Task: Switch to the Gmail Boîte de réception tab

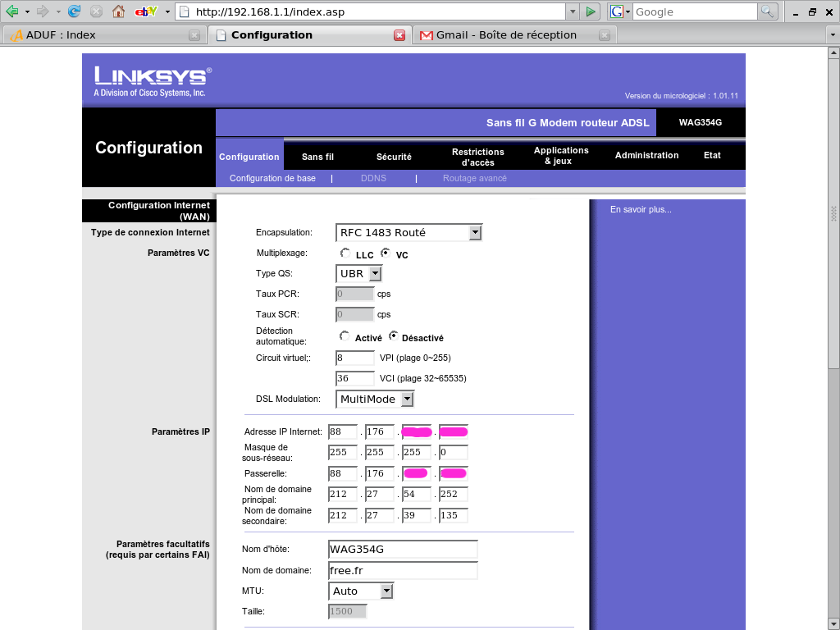Action: (x=515, y=35)
